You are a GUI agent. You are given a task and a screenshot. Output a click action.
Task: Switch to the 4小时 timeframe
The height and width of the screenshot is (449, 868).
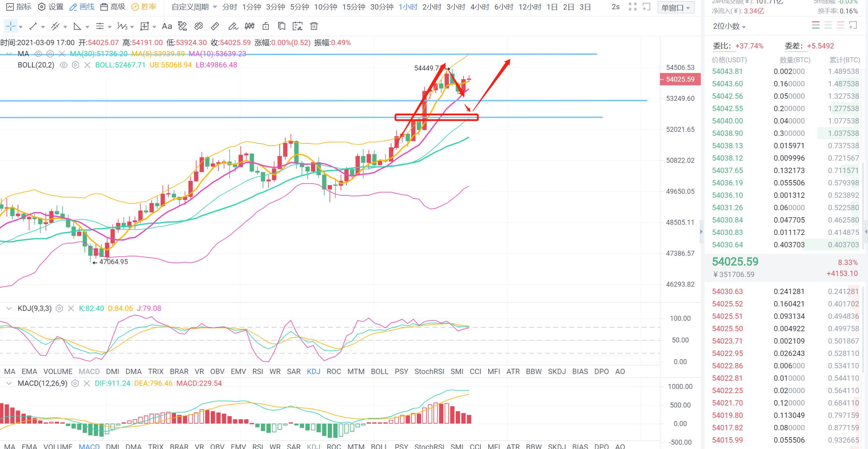coord(479,7)
